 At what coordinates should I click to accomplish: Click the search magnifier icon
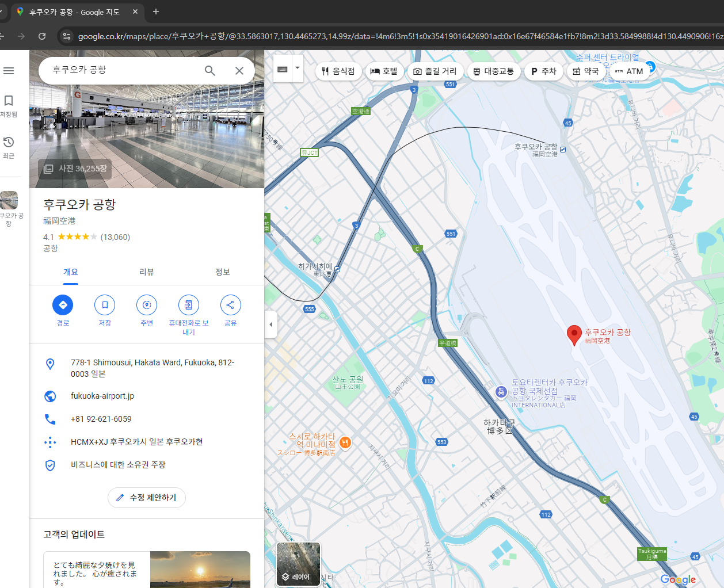(x=210, y=70)
